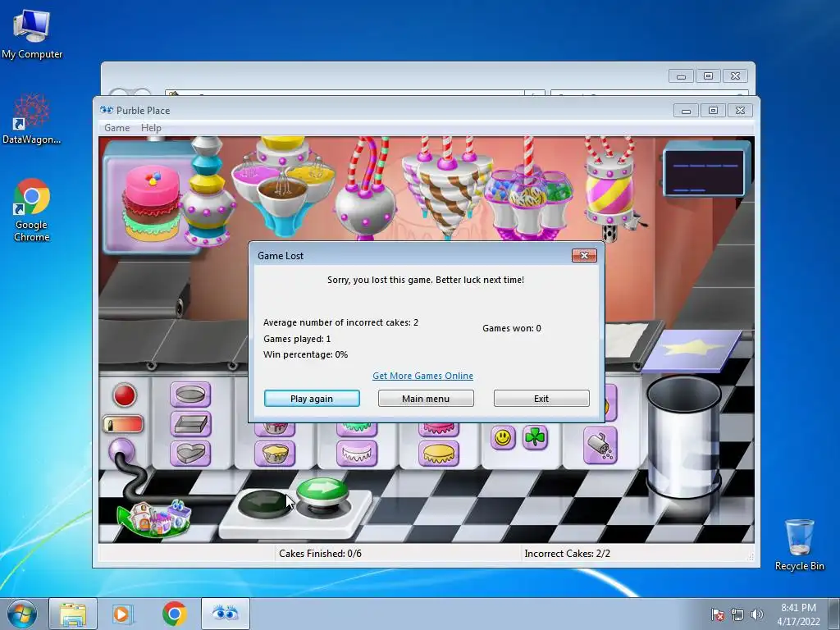The image size is (840, 630).
Task: Open the Help menu
Action: point(151,128)
